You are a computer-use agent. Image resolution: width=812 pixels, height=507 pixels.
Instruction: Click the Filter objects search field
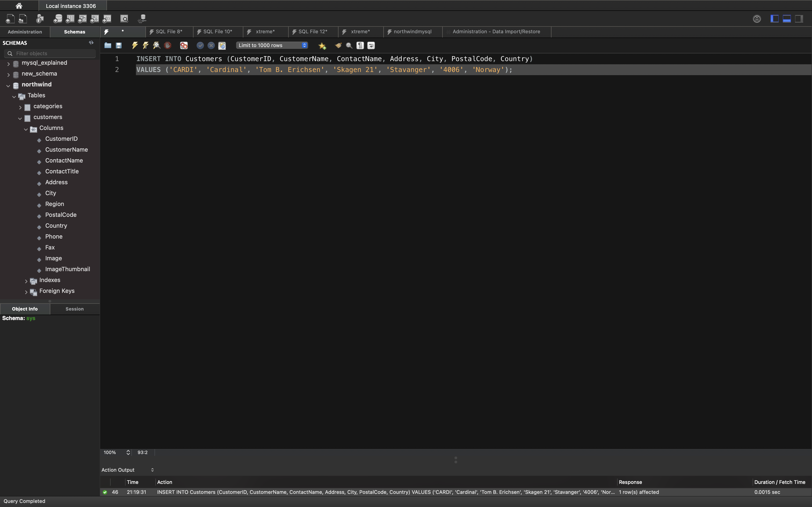[x=54, y=53]
